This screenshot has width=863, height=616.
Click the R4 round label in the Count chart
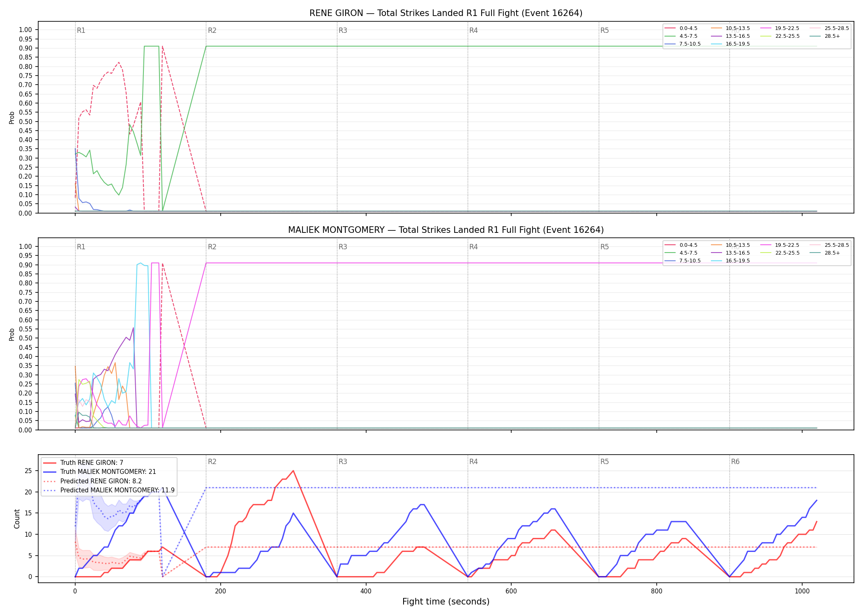[x=473, y=462]
